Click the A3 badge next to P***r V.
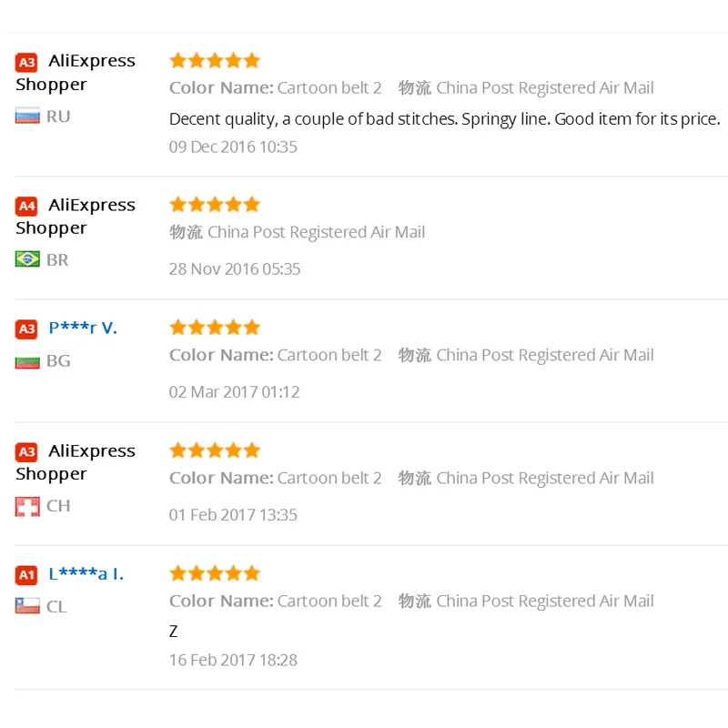Viewport: 728px width, 728px height. [x=27, y=329]
